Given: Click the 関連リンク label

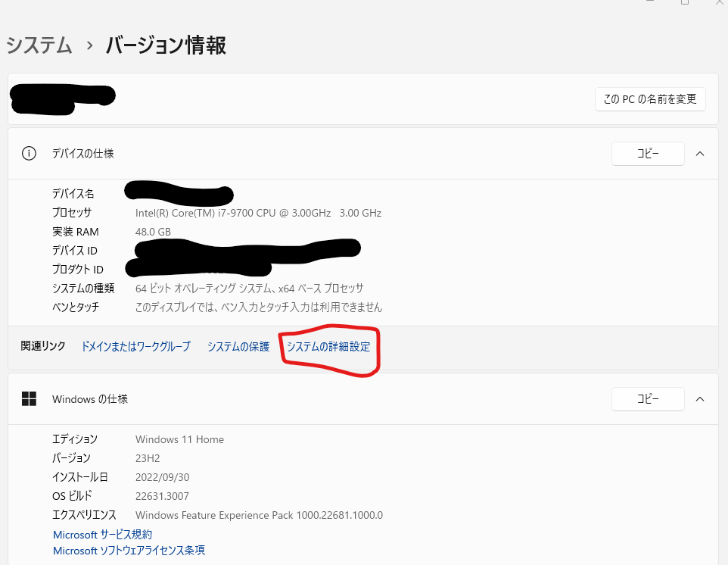Looking at the screenshot, I should pos(43,346).
